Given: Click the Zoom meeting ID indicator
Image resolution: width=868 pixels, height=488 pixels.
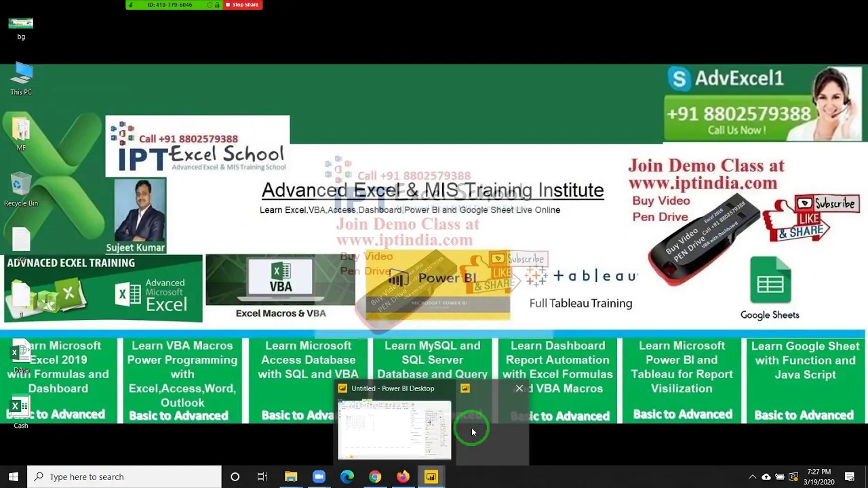Looking at the screenshot, I should point(170,5).
